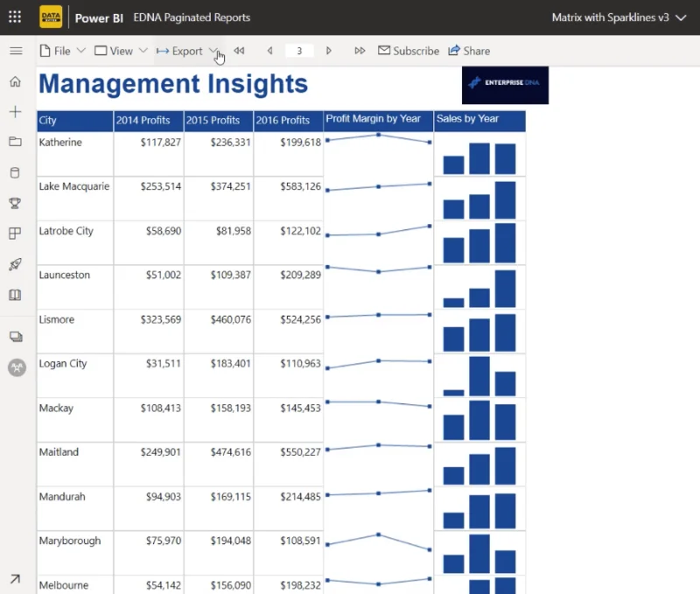This screenshot has height=594, width=700.
Task: Open the EDNA Paginated Reports workspace link
Action: [192, 17]
